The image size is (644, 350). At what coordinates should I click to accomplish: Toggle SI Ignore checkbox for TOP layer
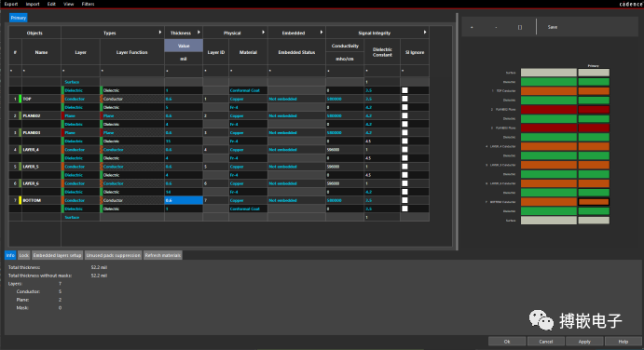(404, 99)
